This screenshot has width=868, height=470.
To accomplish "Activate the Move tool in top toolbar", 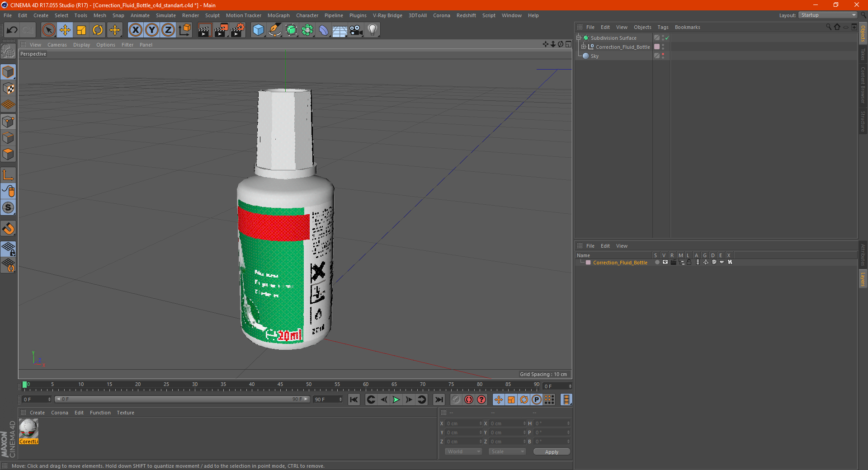I will (65, 30).
